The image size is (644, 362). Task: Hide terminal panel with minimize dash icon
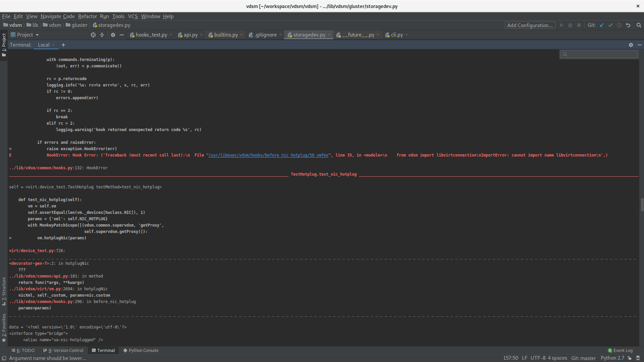(x=639, y=45)
